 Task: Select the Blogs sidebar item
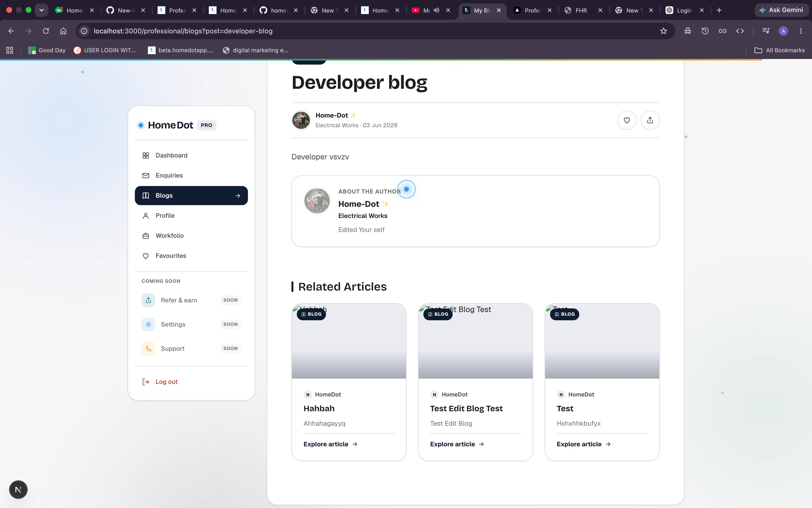click(191, 195)
